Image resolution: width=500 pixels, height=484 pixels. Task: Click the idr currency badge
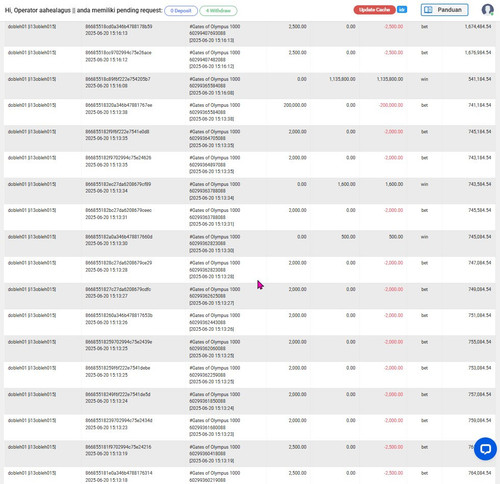(402, 10)
